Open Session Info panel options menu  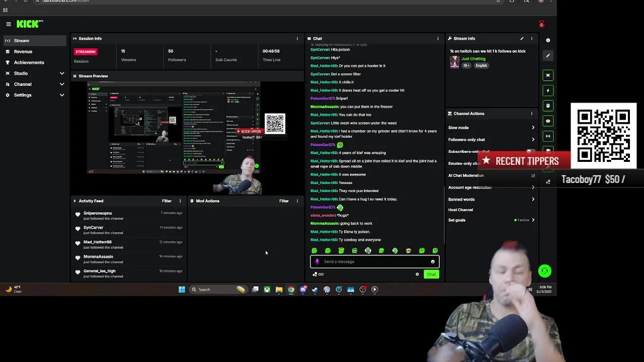297,39
